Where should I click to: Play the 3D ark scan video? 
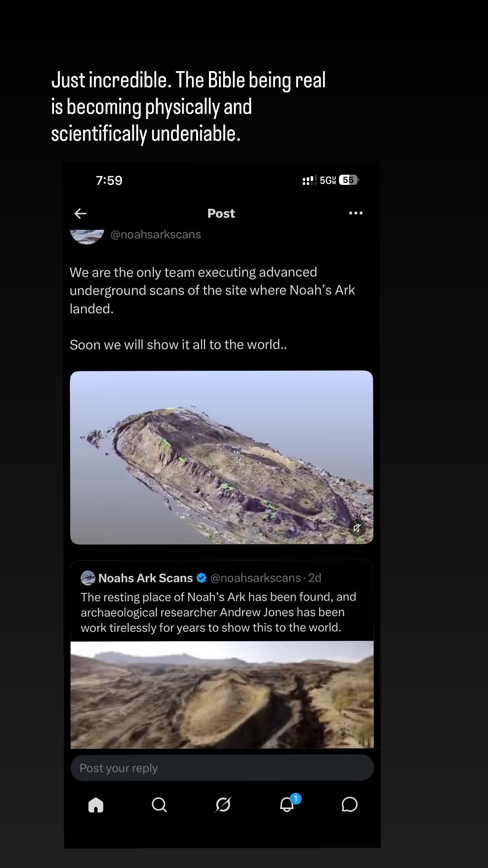(222, 457)
